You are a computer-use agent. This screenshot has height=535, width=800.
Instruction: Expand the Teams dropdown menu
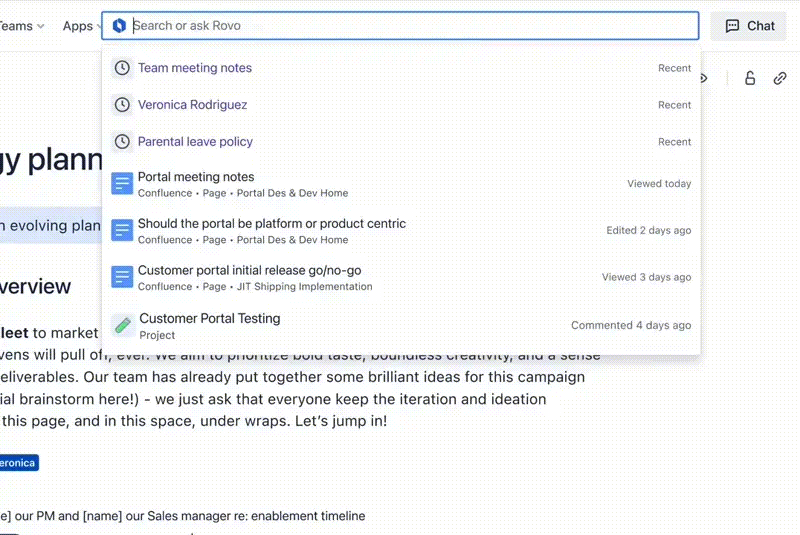(22, 26)
